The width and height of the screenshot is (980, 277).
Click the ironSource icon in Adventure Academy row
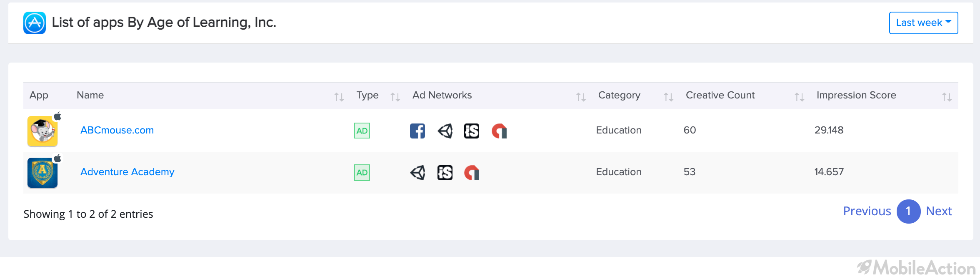pyautogui.click(x=445, y=173)
